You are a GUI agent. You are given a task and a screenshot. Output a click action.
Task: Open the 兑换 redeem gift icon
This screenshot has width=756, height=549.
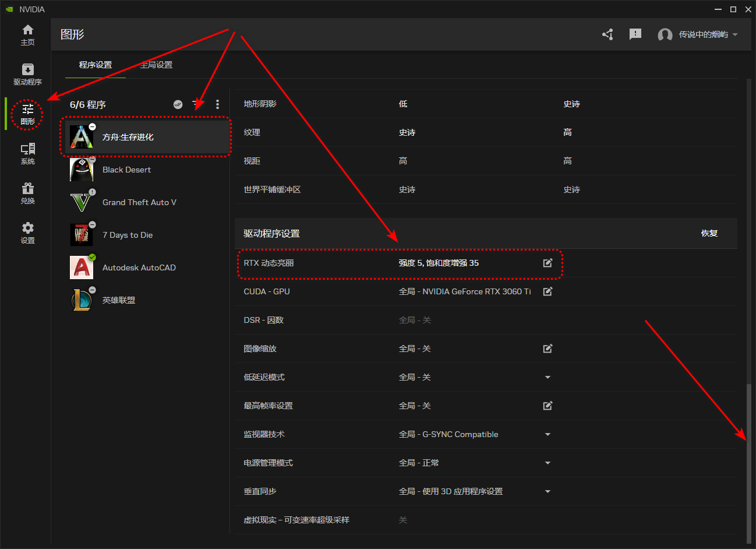click(27, 193)
